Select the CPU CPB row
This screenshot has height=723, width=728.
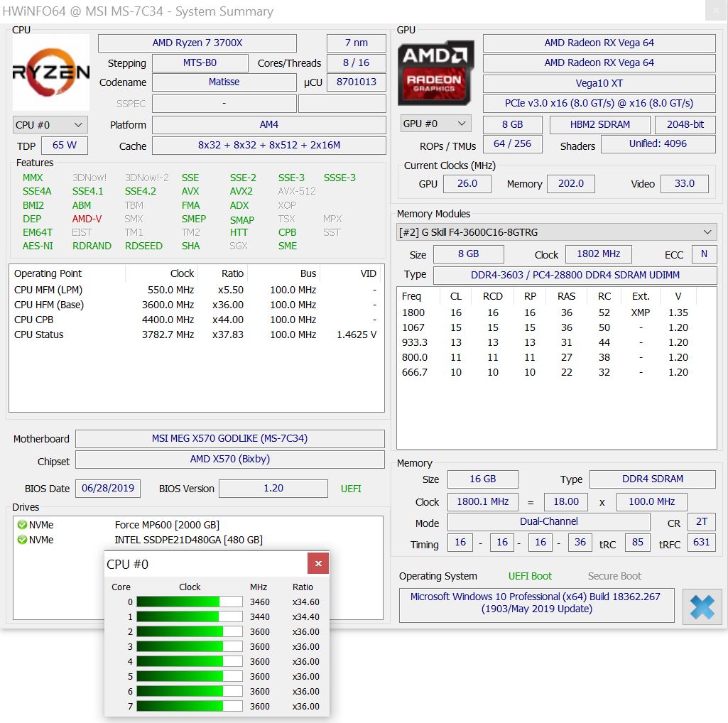point(196,320)
